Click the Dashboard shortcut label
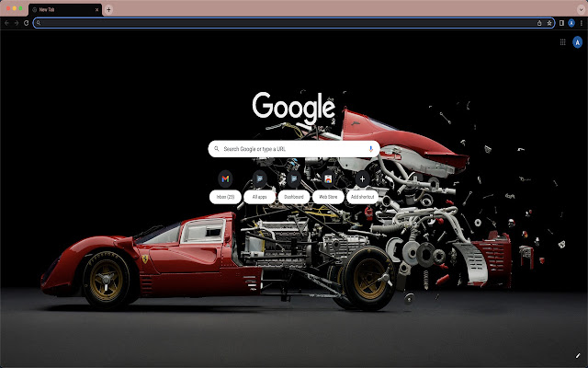This screenshot has width=588, height=368. click(294, 197)
